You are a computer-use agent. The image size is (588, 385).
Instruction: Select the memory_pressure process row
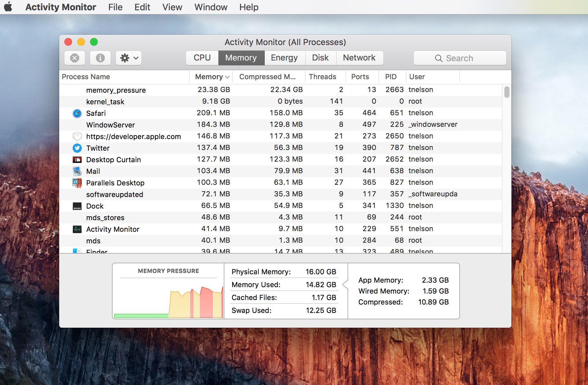(280, 90)
